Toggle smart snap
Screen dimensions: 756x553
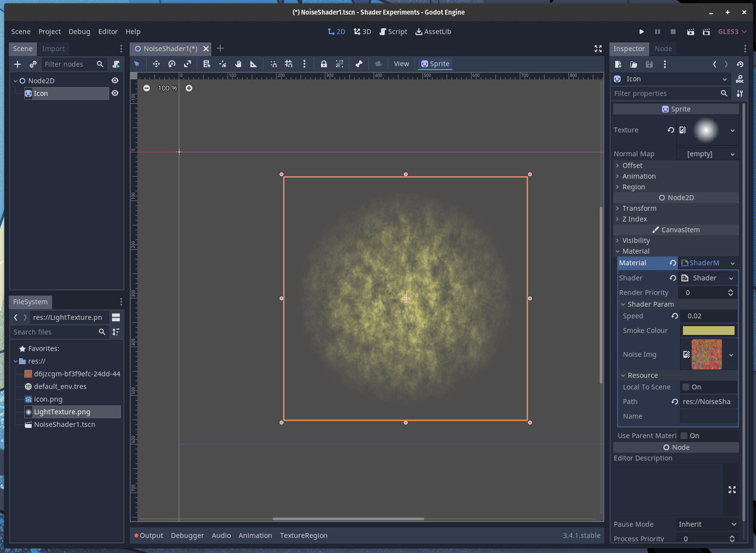273,64
